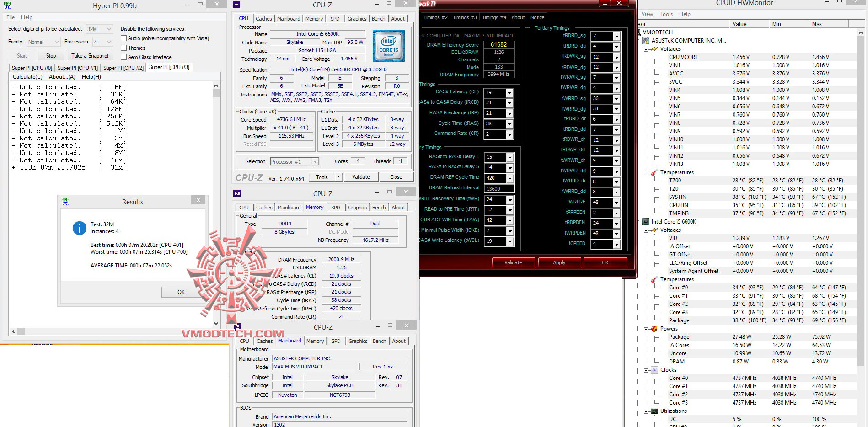Open the CAS# Latency (CL) dropdown in MemTweakIt
Viewport: 868px width, 427px height.
click(x=509, y=93)
